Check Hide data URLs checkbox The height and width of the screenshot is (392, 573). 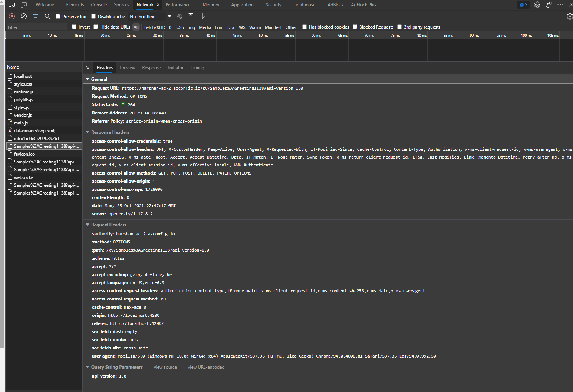click(96, 27)
